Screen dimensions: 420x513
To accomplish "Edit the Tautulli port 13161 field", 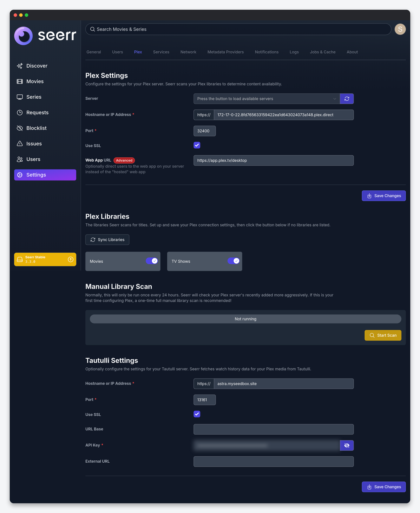I will click(204, 400).
